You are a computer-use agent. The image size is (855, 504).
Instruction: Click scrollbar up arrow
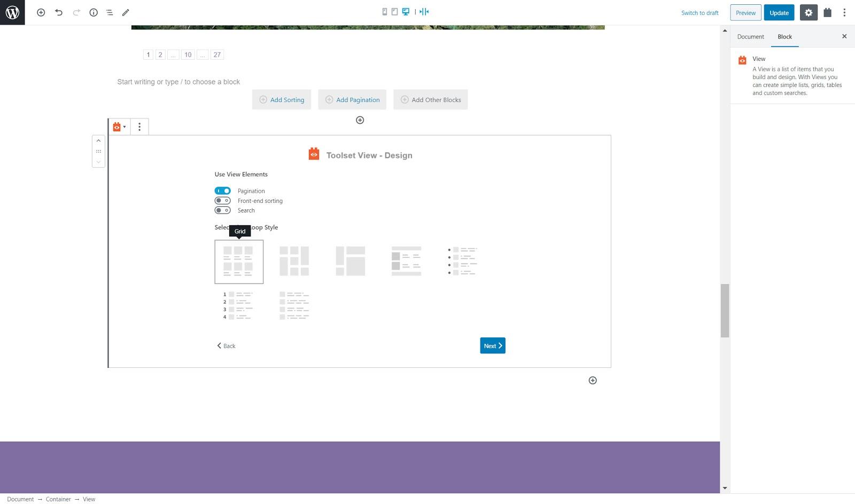click(725, 30)
